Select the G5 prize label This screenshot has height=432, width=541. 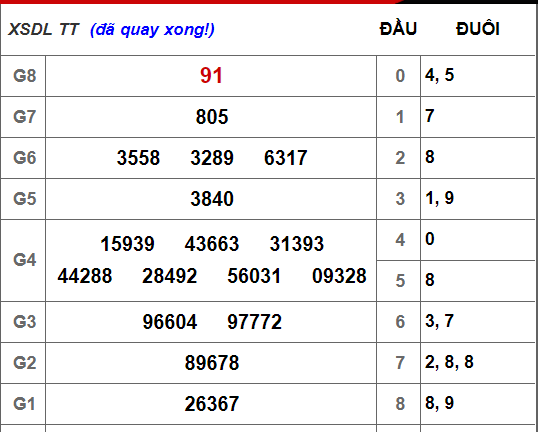pos(24,199)
